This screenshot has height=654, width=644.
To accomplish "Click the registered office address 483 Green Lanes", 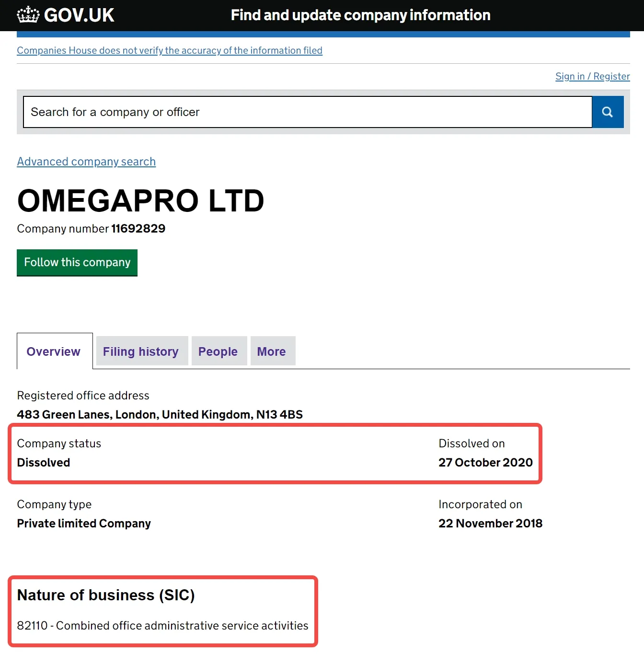I will 160,414.
